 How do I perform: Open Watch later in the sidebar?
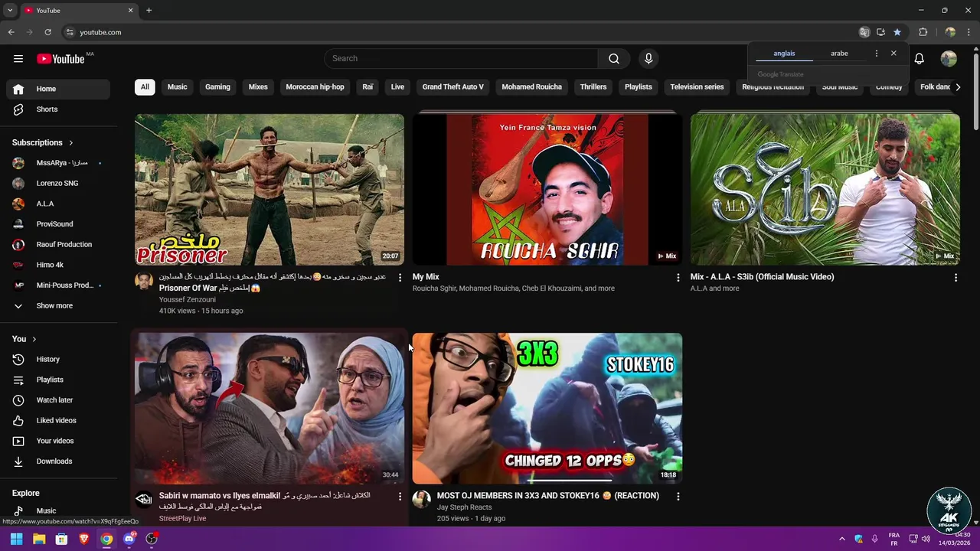click(x=58, y=399)
